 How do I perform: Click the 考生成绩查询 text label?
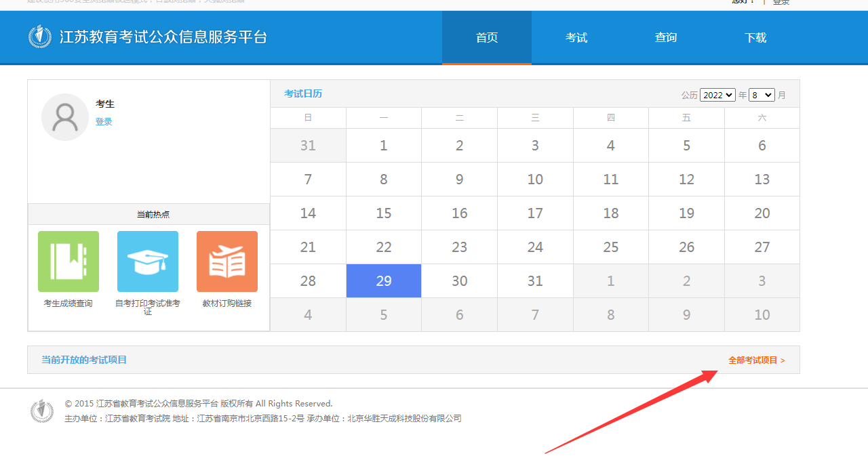click(68, 304)
